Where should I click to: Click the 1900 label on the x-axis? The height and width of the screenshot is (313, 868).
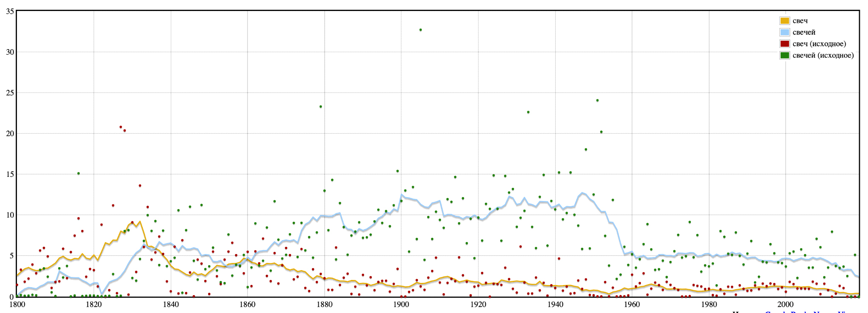pyautogui.click(x=401, y=304)
